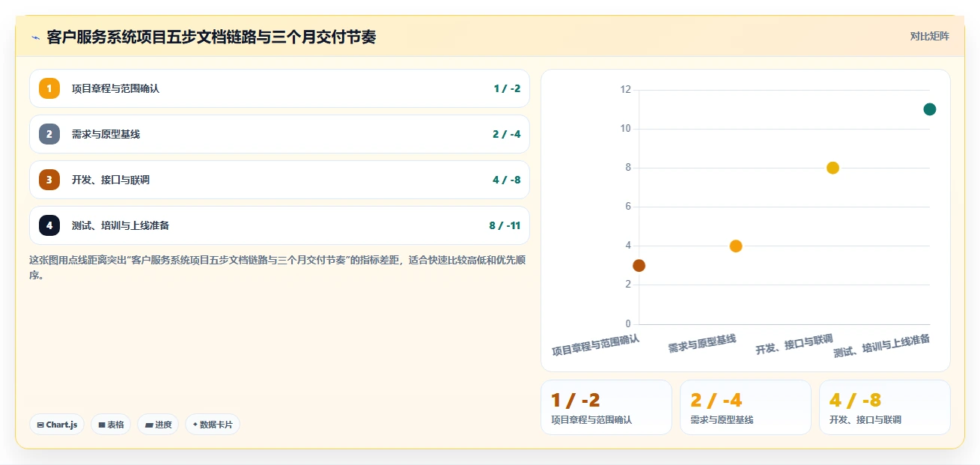The image size is (980, 465).
Task: Click the y-axis label 10
Action: coord(626,129)
